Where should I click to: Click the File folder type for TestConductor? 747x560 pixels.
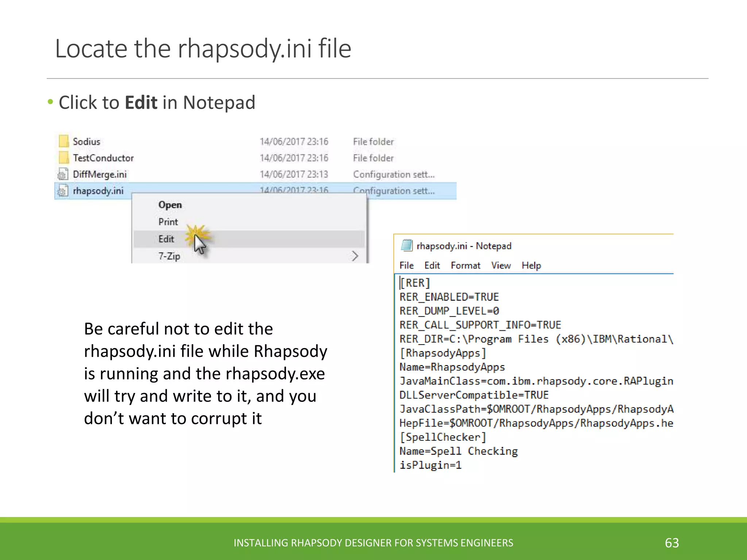pos(373,158)
